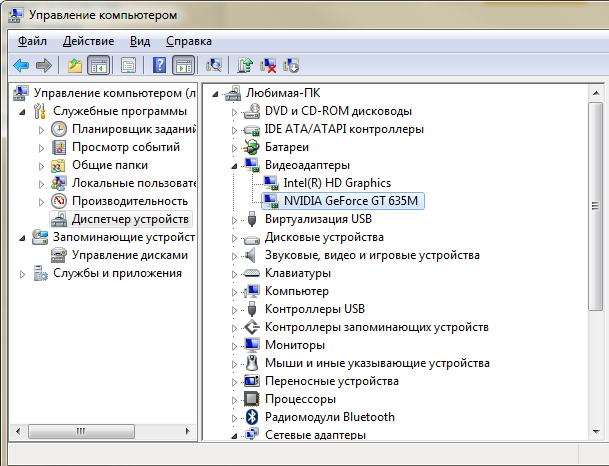609x466 pixels.
Task: Click the device pane scroll down arrow
Action: 595,431
